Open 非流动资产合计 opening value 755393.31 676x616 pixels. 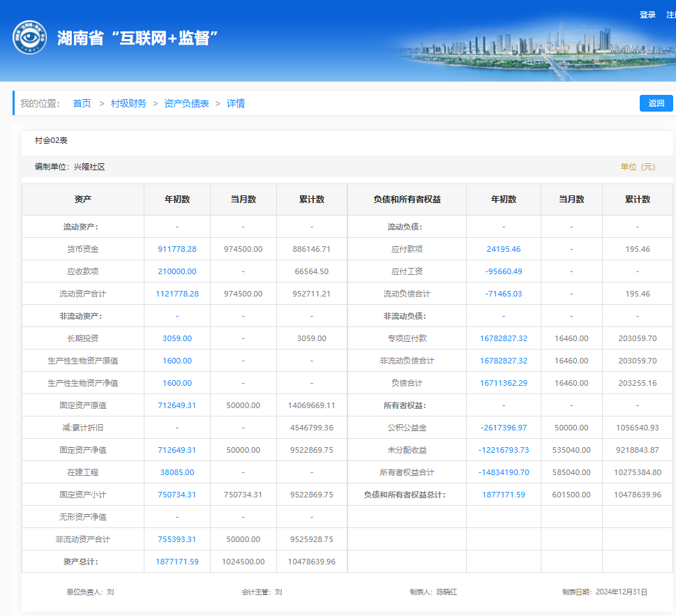177,539
